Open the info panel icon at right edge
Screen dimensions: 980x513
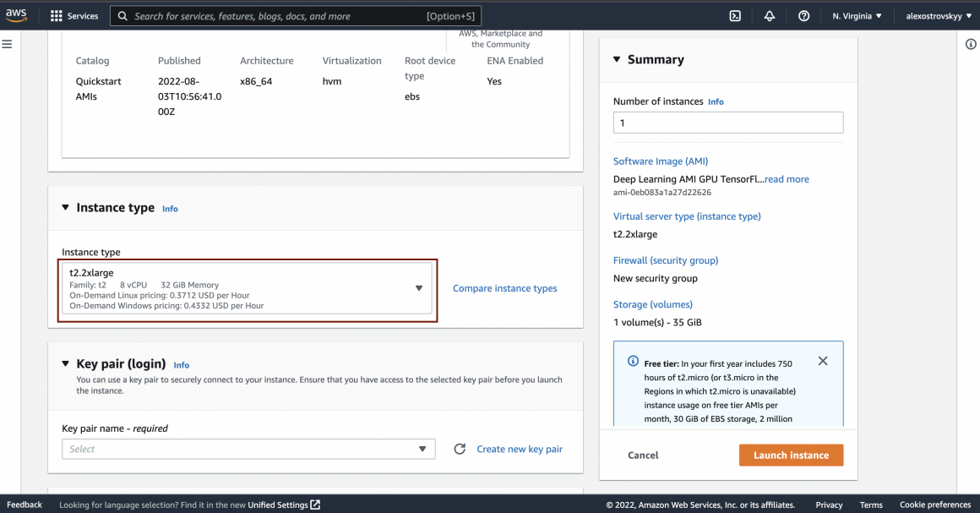tap(971, 45)
